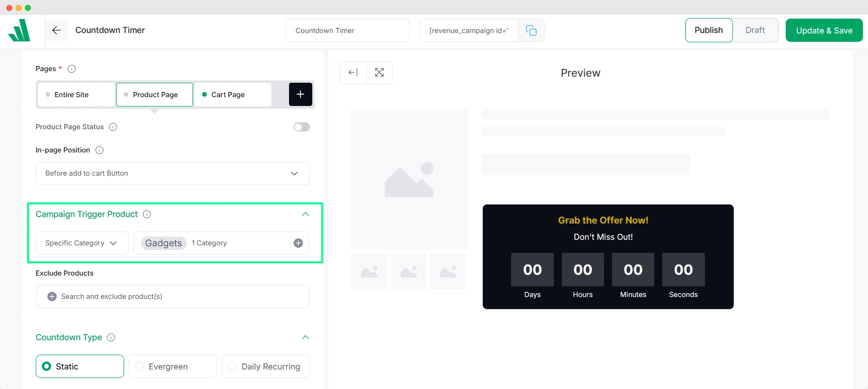Click the '1 Category' count text

point(209,243)
